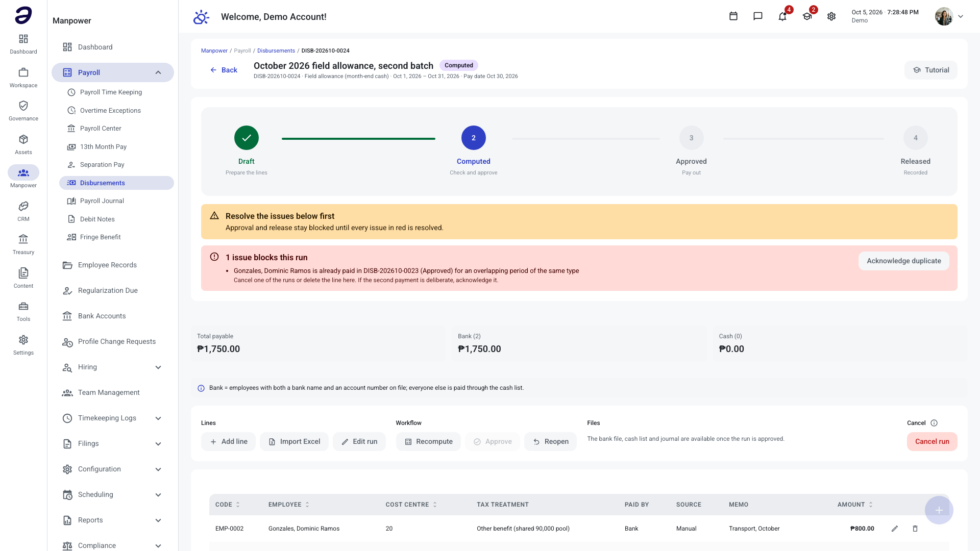Sort table by Amount column
This screenshot has height=551, width=980.
(x=855, y=505)
